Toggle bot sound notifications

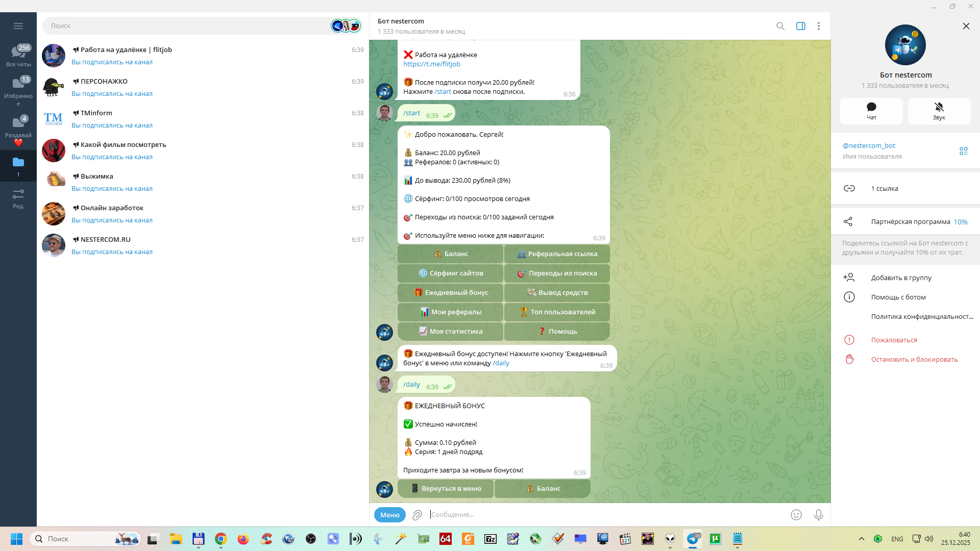939,111
